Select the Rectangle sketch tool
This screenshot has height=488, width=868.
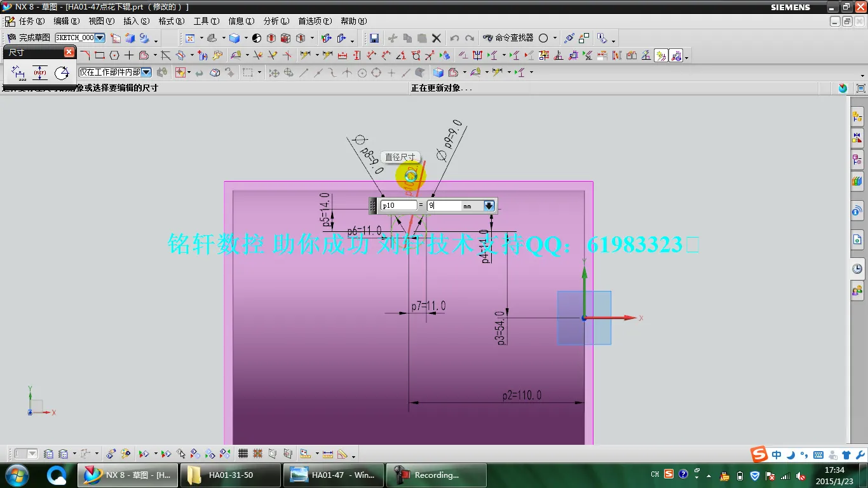click(98, 55)
